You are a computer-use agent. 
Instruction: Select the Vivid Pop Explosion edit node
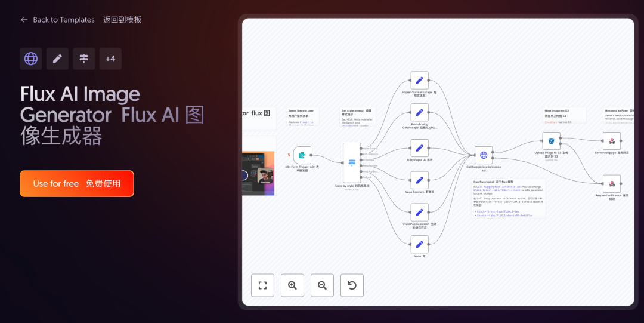point(419,213)
